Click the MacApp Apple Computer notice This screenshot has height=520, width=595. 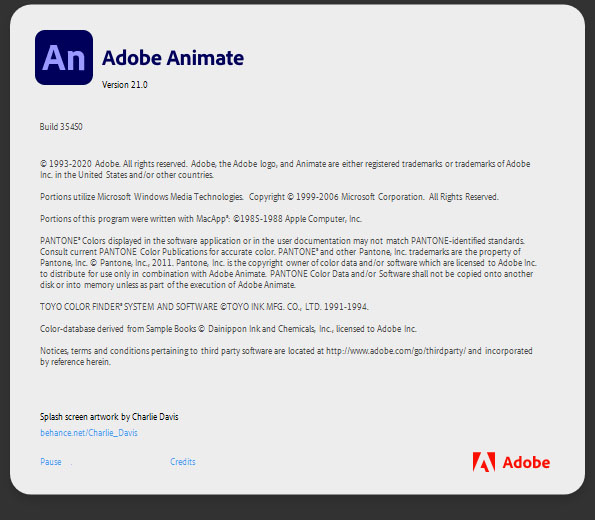click(201, 219)
